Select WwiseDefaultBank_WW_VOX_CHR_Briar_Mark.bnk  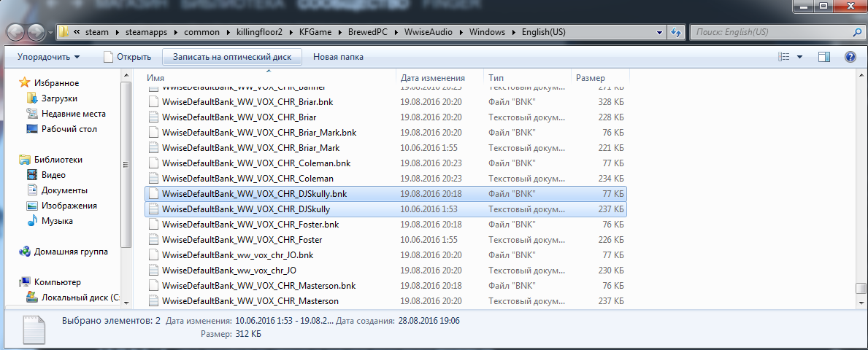(x=386, y=133)
